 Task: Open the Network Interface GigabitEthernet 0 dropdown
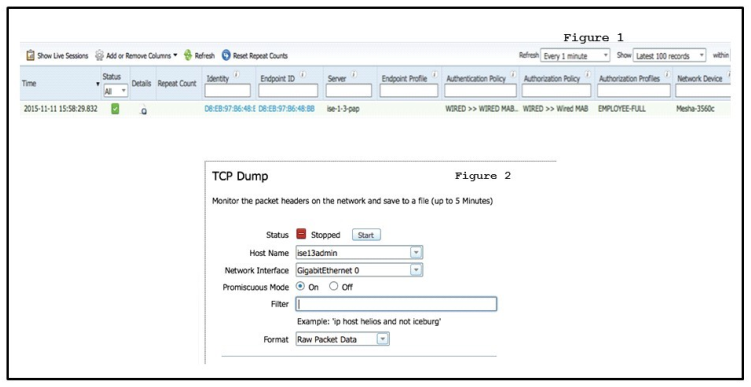tap(416, 270)
